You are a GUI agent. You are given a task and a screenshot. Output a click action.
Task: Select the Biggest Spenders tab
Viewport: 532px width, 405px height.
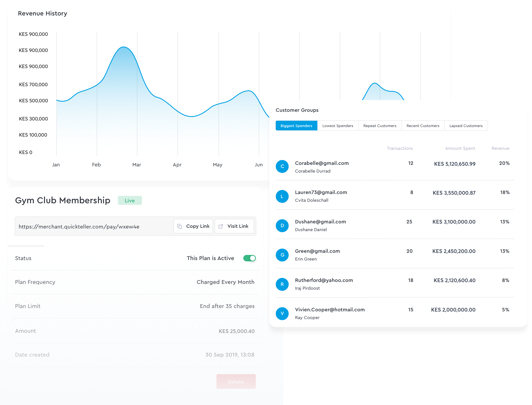tap(296, 125)
